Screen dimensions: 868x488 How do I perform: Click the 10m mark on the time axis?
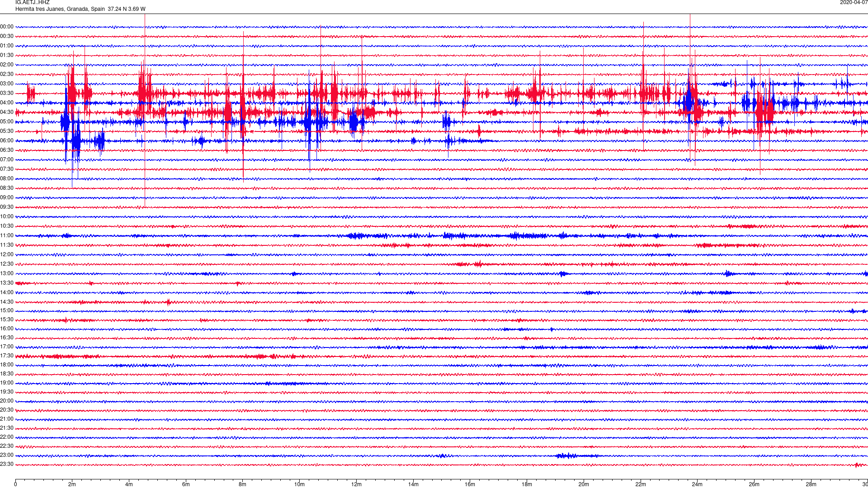[299, 484]
